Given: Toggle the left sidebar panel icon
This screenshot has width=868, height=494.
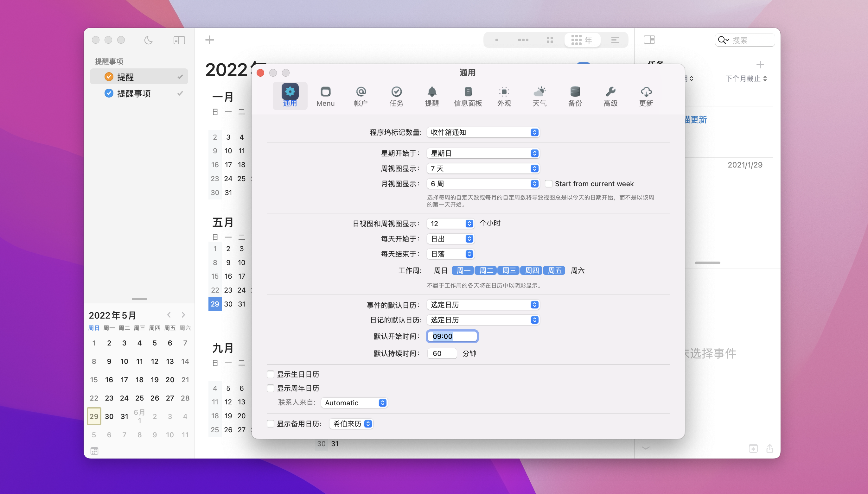Looking at the screenshot, I should (x=179, y=41).
